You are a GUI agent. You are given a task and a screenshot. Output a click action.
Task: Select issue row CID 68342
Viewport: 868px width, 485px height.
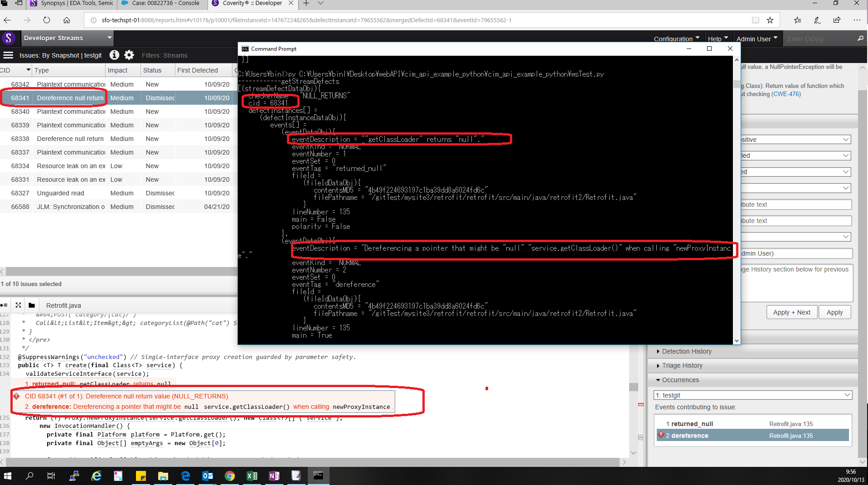click(118, 84)
